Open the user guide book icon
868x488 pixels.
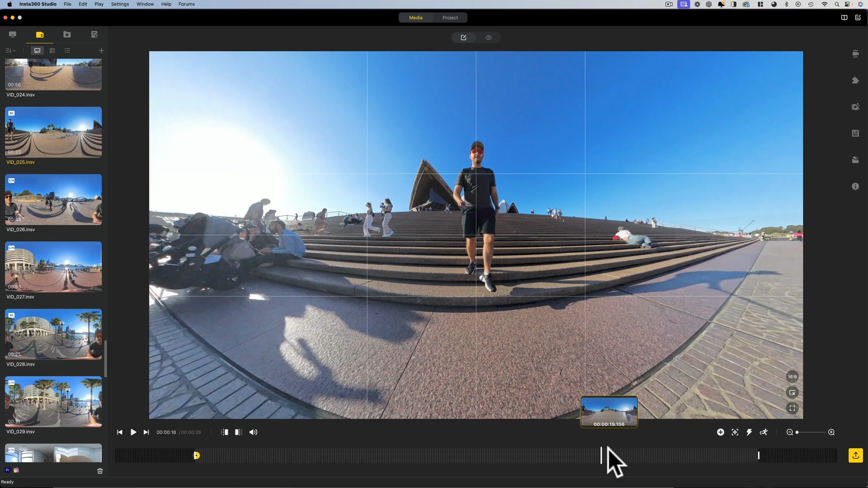coord(844,18)
